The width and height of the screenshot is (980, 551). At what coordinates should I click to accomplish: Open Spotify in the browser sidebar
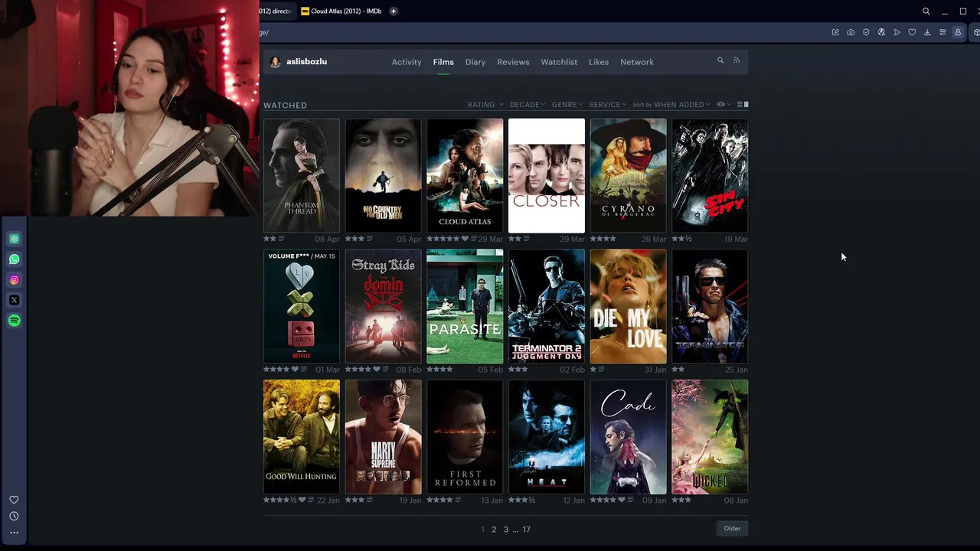(x=14, y=321)
